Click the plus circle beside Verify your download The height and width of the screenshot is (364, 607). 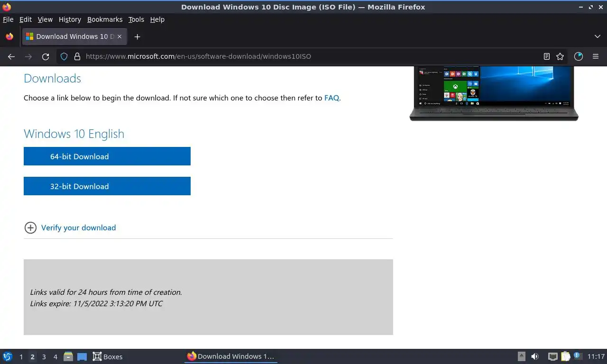tap(30, 228)
